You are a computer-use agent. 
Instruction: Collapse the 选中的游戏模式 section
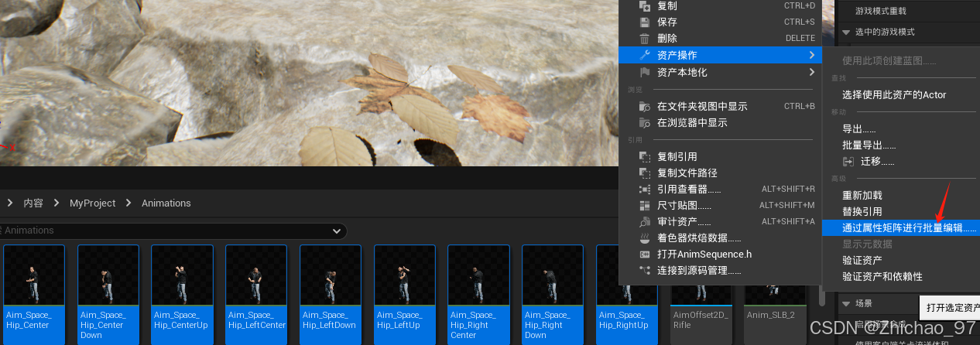click(x=846, y=32)
